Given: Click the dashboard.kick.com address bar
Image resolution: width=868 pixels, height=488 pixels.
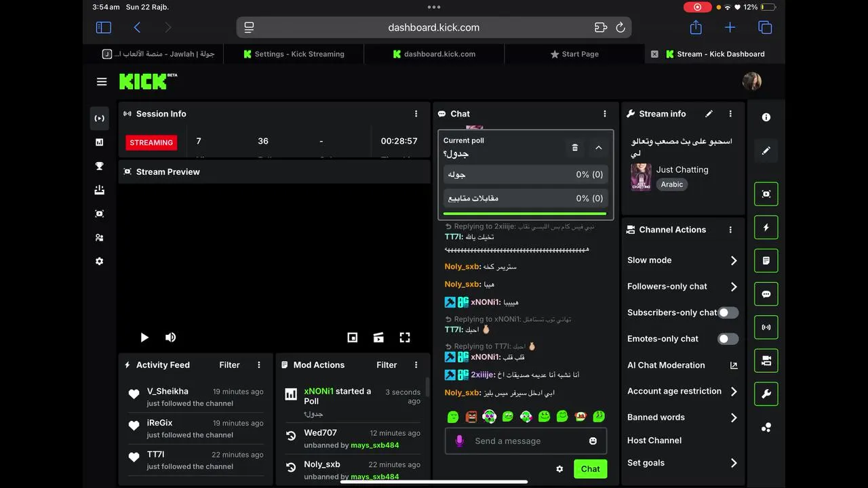Looking at the screenshot, I should point(434,28).
